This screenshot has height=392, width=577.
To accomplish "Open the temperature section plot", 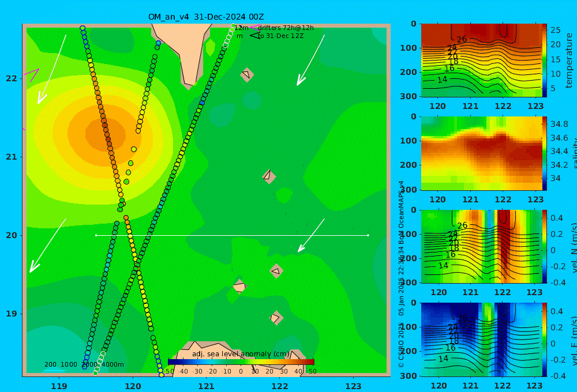I will click(482, 61).
